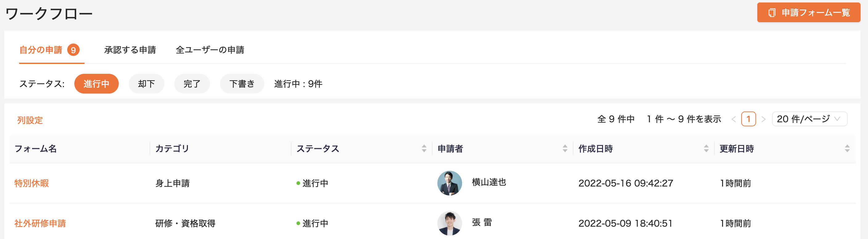Sort by 申請者 column sort icon

click(565, 148)
